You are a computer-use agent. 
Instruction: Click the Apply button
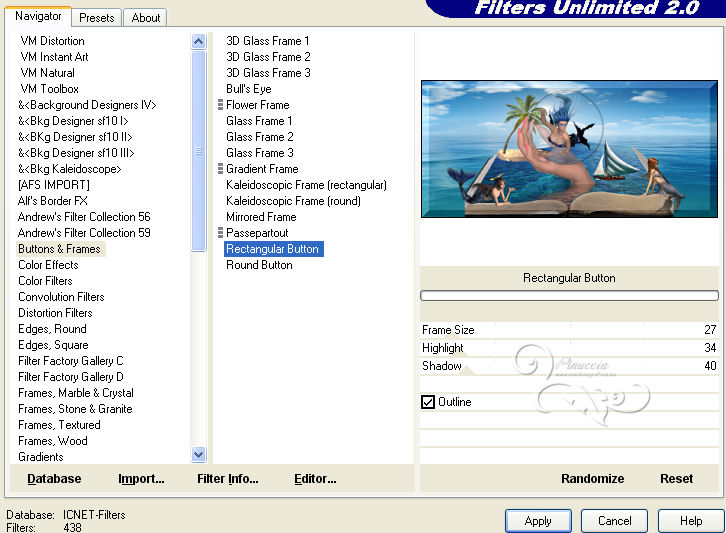pyautogui.click(x=538, y=521)
